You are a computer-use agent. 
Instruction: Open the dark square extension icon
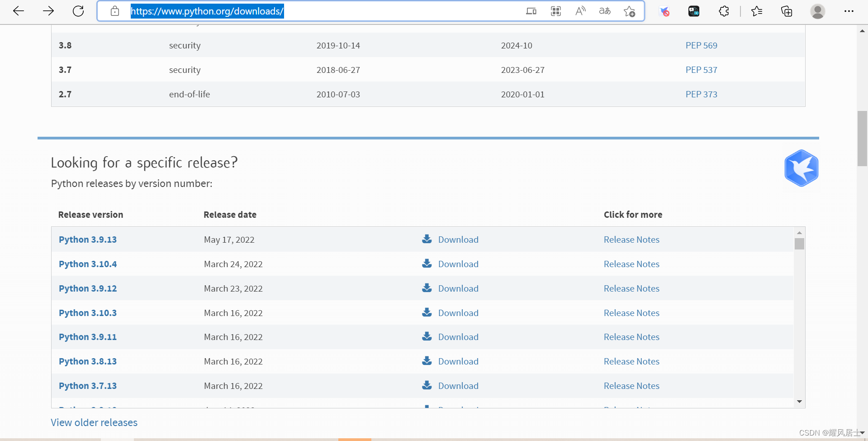point(694,11)
